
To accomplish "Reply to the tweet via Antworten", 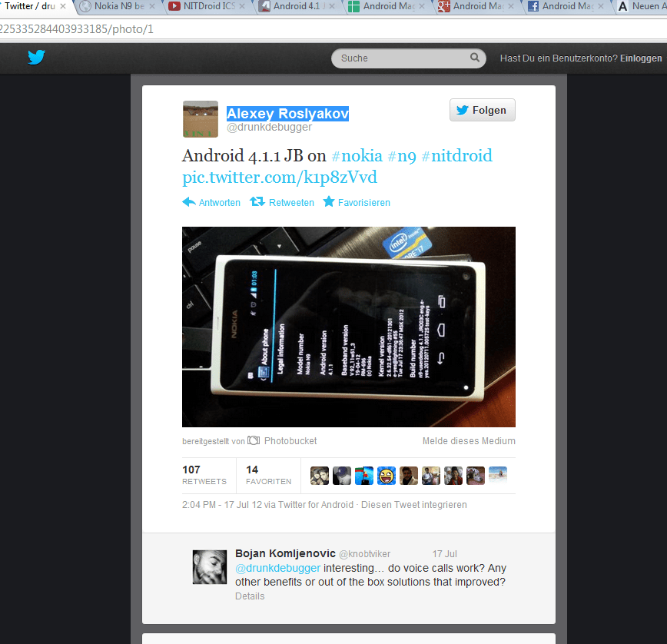I will click(211, 202).
